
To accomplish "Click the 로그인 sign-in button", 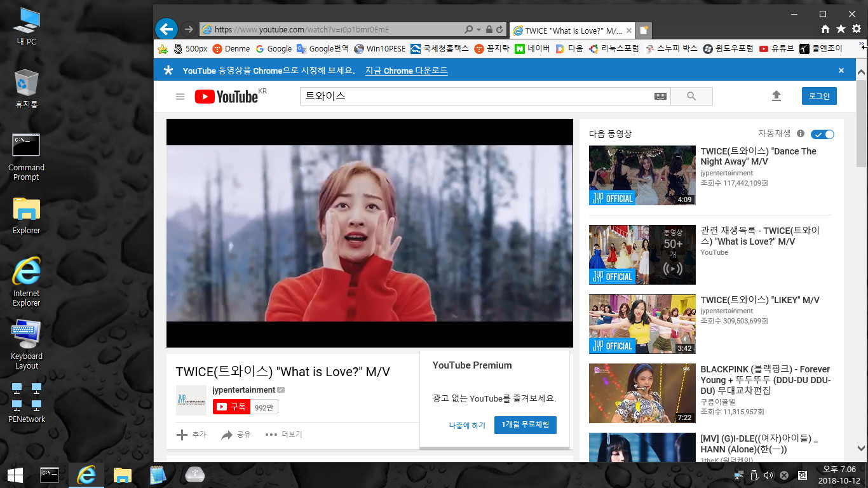I will tap(819, 96).
